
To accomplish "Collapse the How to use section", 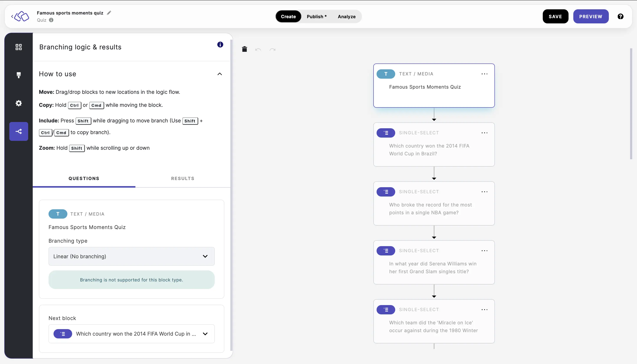I will click(219, 74).
